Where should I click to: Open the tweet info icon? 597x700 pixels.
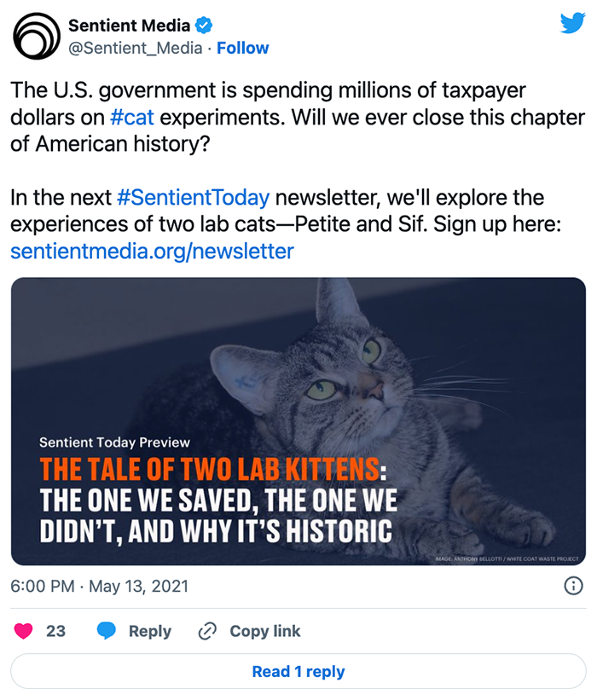click(574, 586)
